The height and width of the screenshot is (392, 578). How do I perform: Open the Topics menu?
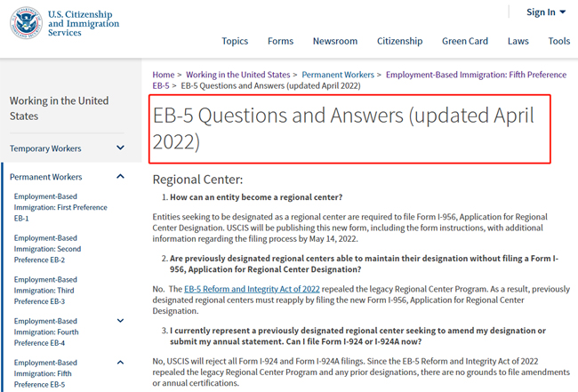click(235, 41)
